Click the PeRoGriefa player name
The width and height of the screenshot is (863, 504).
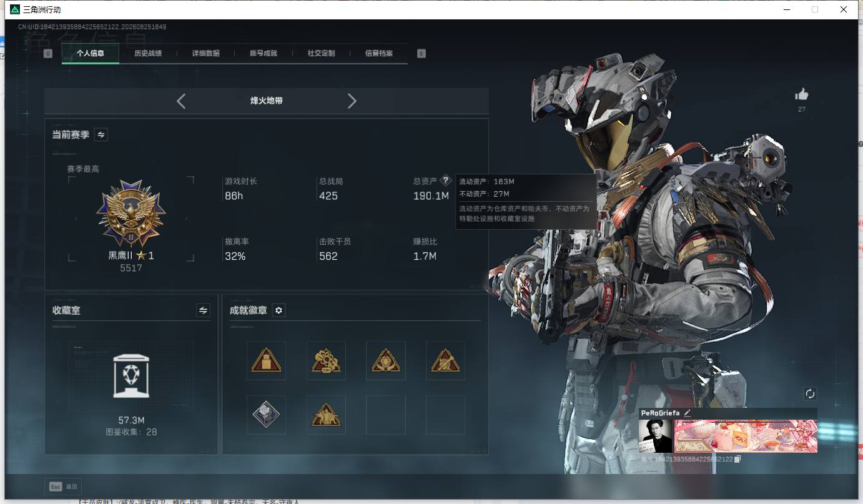[x=661, y=413]
